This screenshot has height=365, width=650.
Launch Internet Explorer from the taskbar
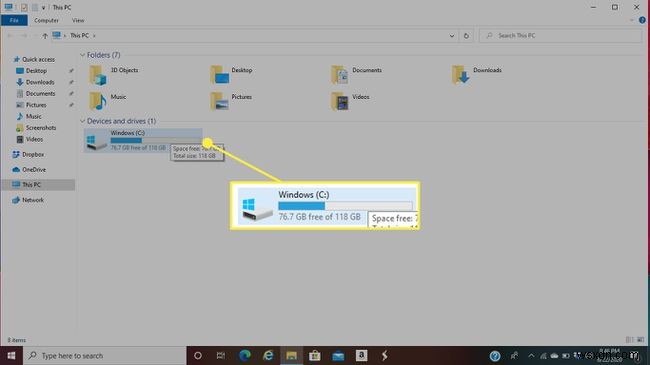click(268, 355)
